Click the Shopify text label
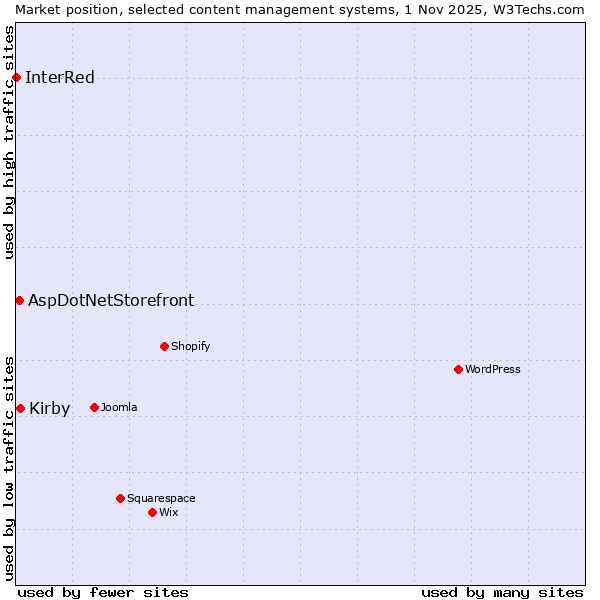 pos(190,347)
